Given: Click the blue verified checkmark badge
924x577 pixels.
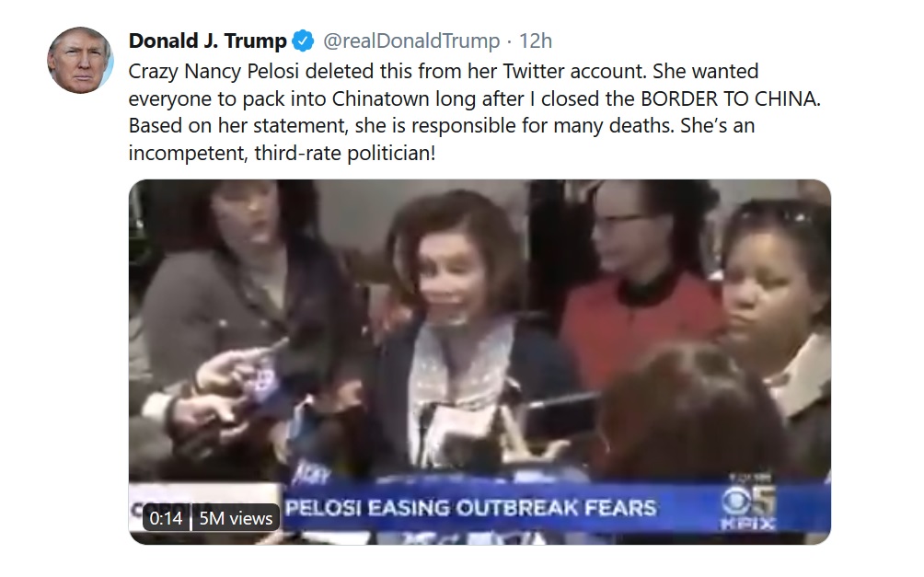Looking at the screenshot, I should pyautogui.click(x=304, y=41).
